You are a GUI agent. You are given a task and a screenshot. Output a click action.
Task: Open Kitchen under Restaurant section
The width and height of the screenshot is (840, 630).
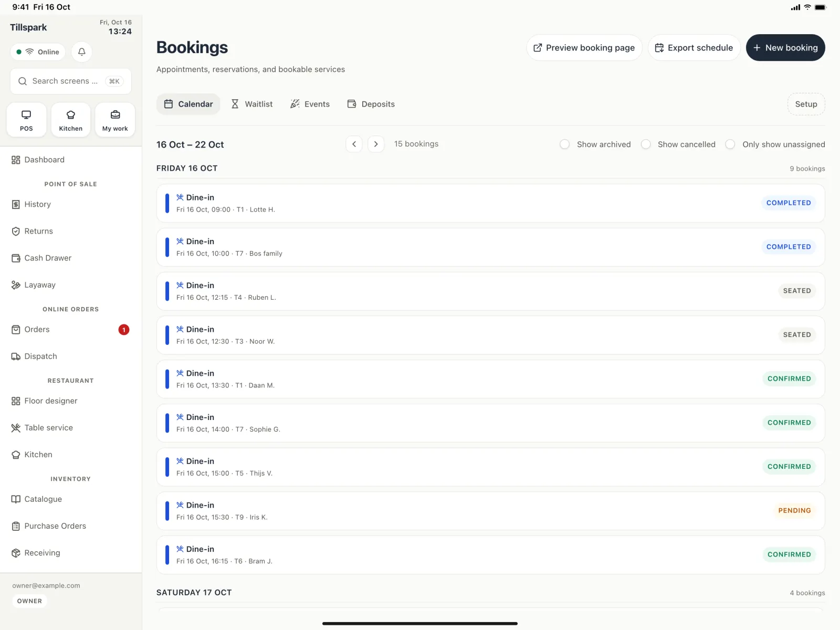(71, 454)
